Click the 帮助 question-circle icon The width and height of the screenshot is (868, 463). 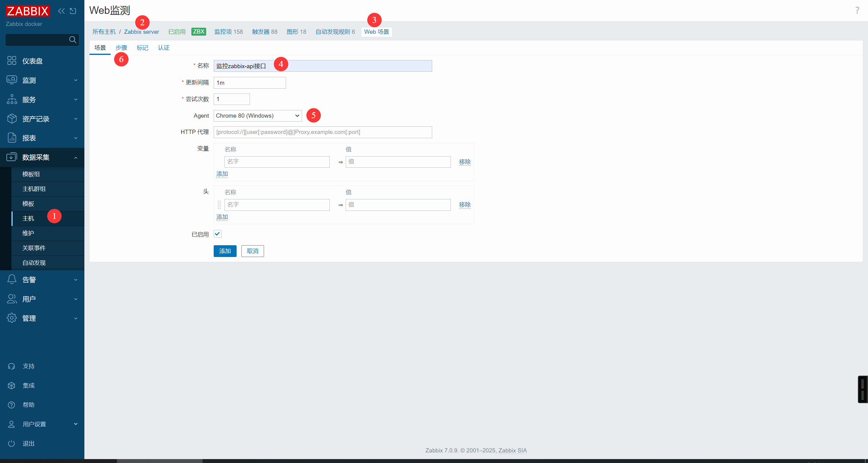[x=11, y=405]
